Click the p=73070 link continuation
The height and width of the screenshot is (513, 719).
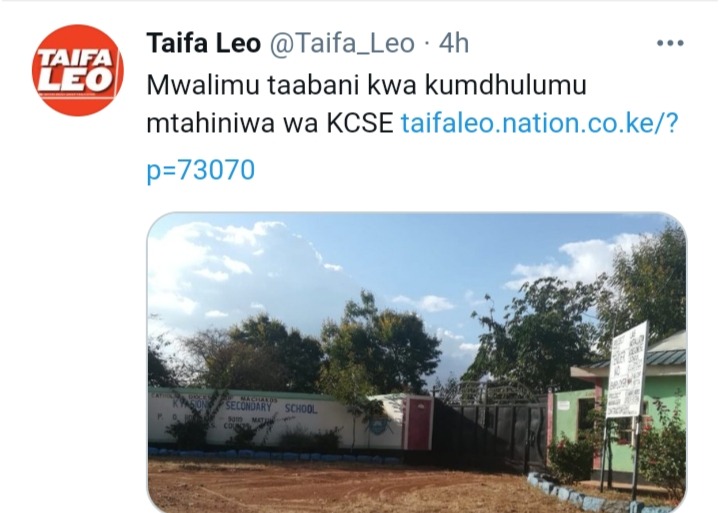pos(200,170)
